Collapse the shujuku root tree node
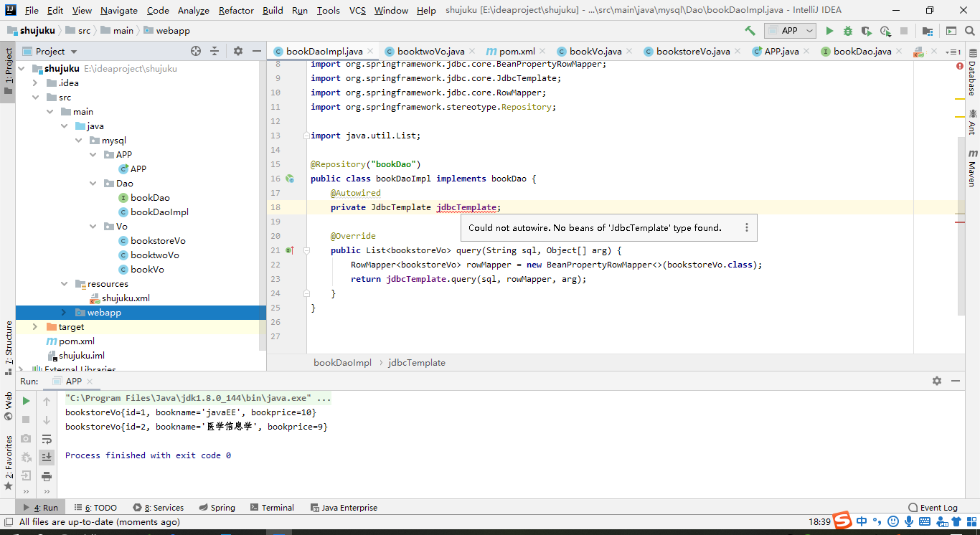This screenshot has width=980, height=535. (x=22, y=68)
